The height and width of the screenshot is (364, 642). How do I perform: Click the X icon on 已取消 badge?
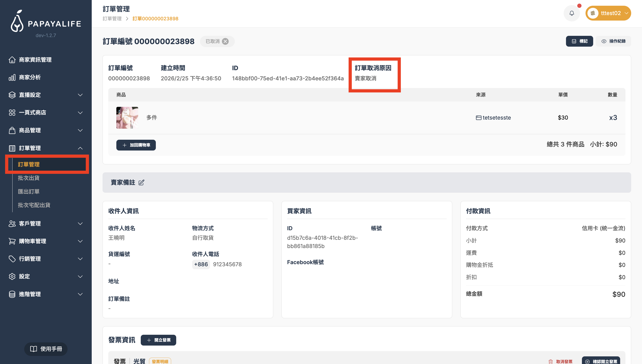(225, 41)
